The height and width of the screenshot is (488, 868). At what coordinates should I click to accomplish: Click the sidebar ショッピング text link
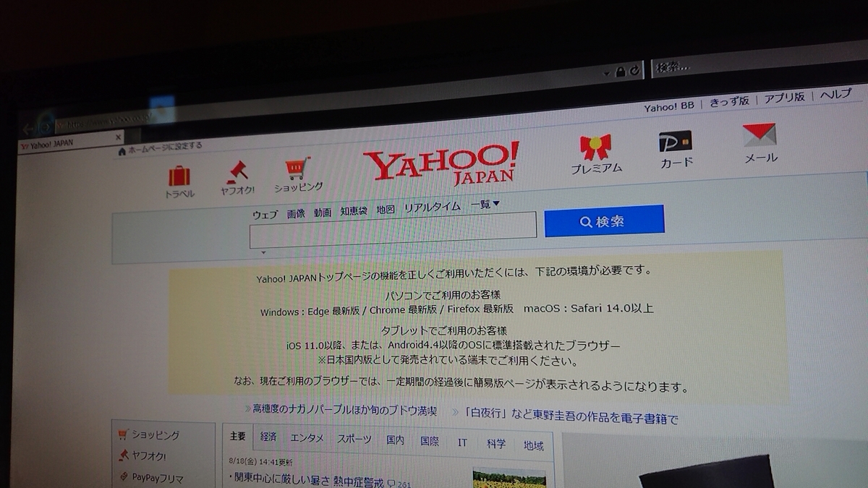156,436
